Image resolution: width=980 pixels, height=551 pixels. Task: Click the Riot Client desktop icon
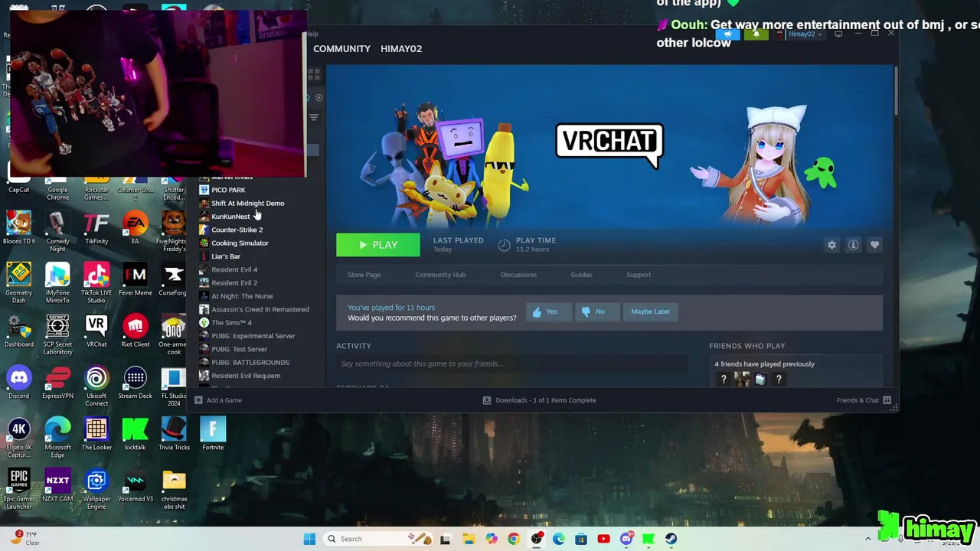point(135,331)
